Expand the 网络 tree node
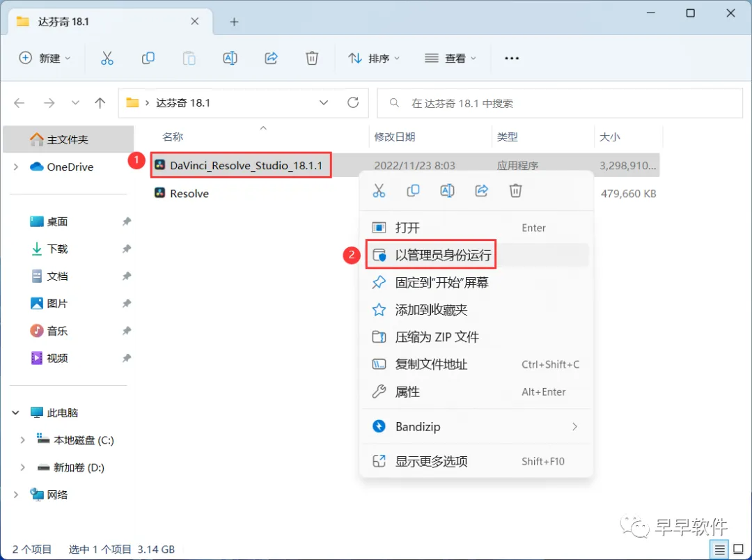 (x=16, y=495)
